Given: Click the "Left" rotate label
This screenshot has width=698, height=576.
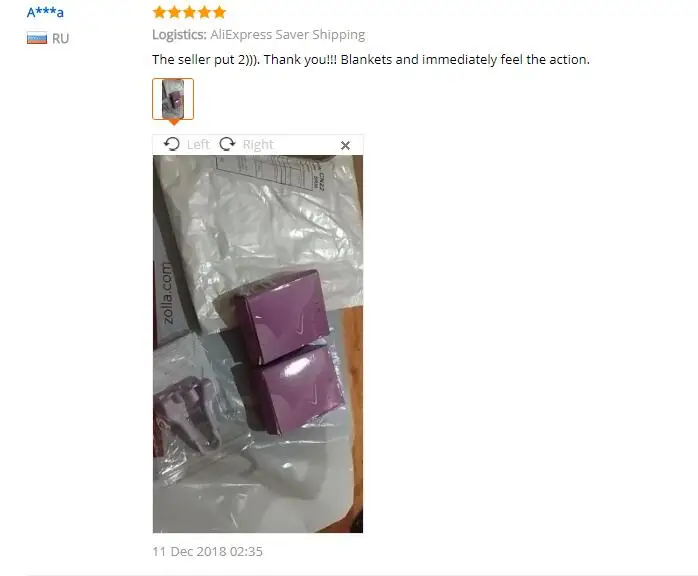Looking at the screenshot, I should (198, 145).
